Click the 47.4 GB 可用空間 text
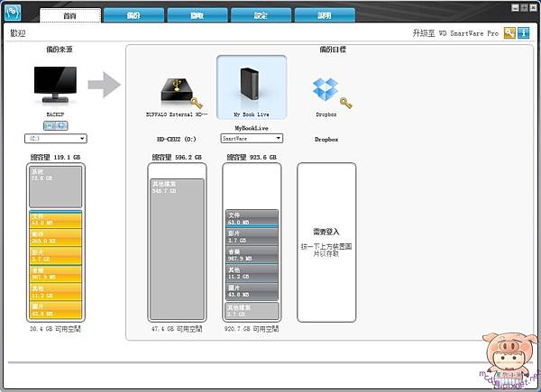 pos(177,329)
